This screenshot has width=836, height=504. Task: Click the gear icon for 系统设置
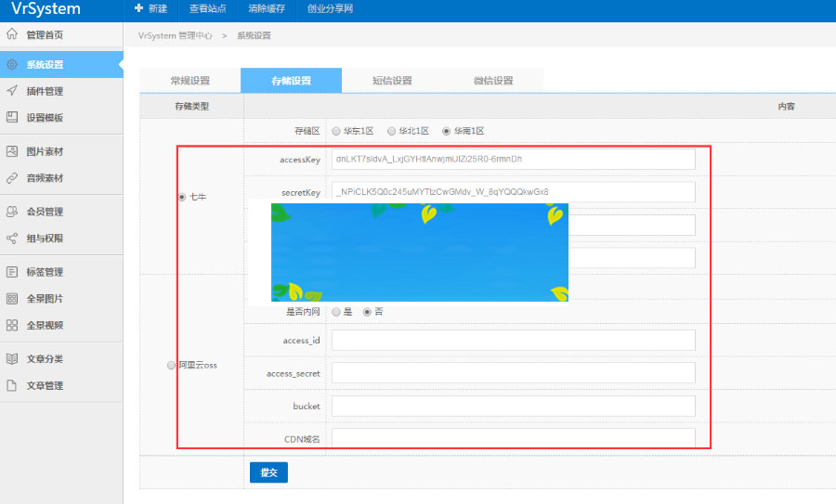(x=12, y=65)
